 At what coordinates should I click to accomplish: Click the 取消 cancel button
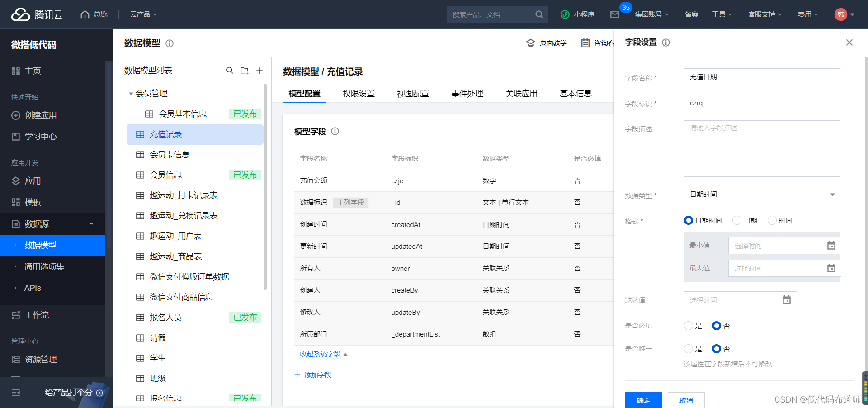[686, 400]
